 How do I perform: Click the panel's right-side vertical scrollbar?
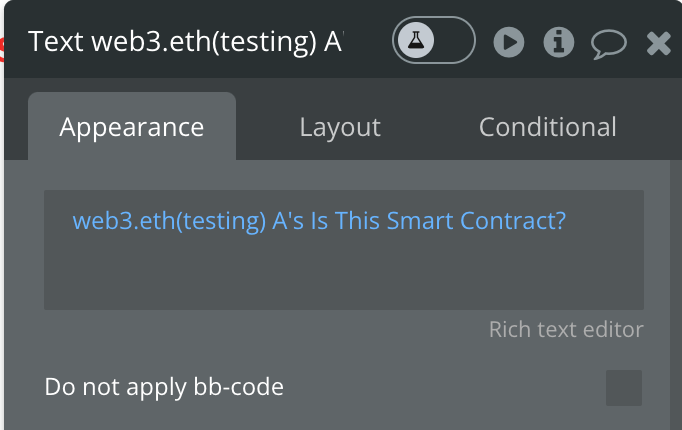click(676, 295)
